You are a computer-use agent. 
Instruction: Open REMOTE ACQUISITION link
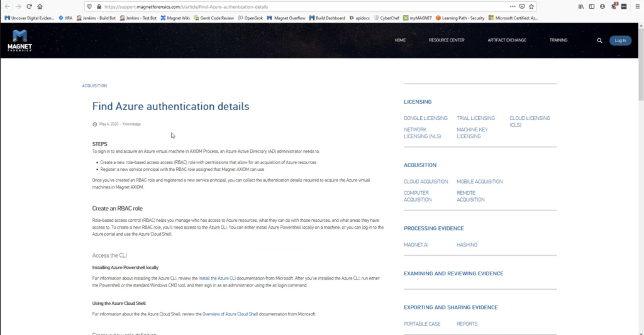470,196
